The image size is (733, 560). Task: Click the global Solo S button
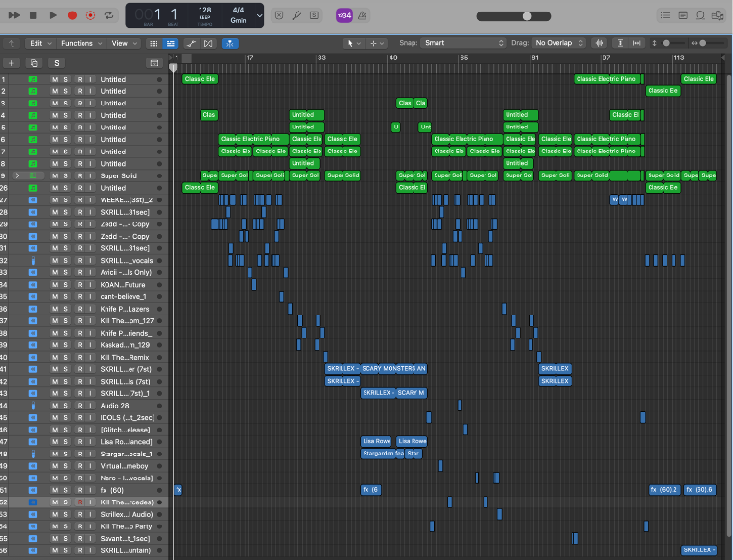coord(57,63)
